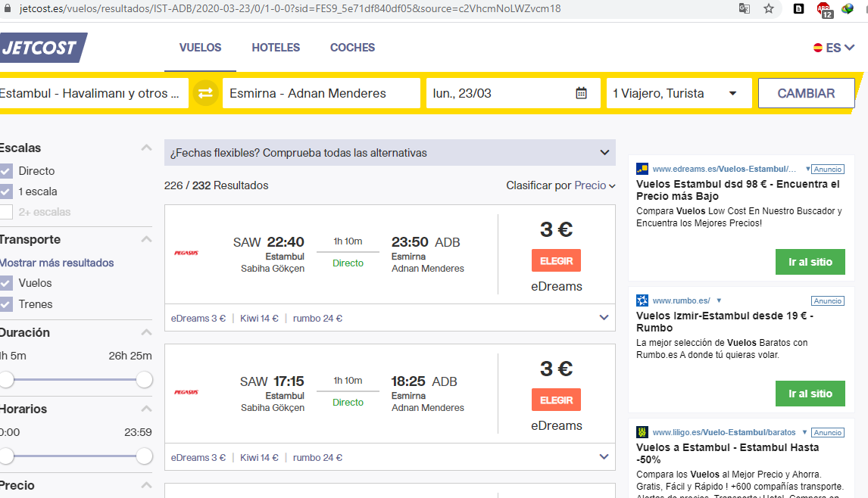Screen dimensions: 868x498
Task: Click the Anuncio label on rumbo ad
Action: [x=828, y=301]
